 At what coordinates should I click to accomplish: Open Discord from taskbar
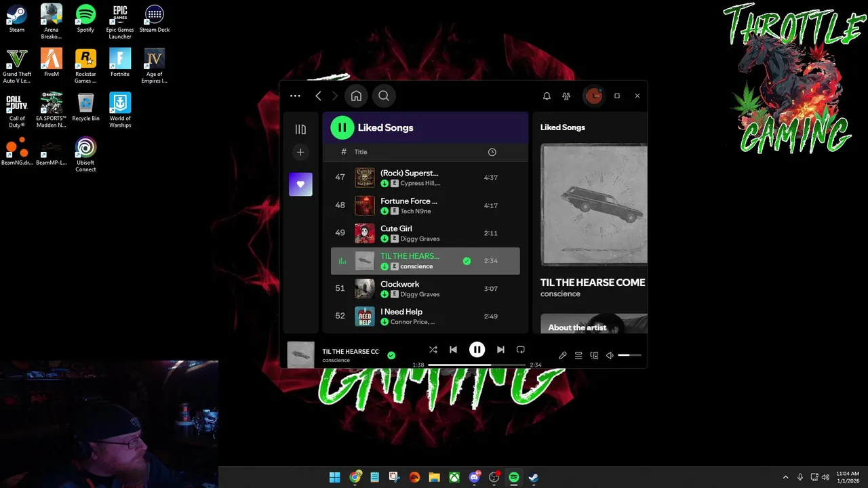(474, 477)
